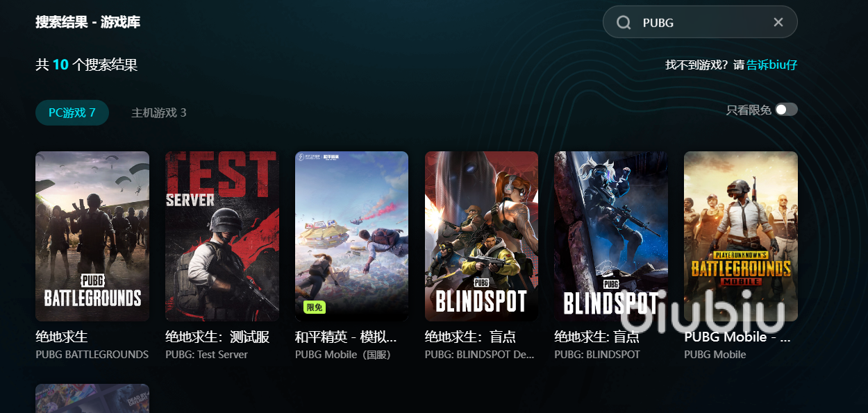Open the PUBG Mobile BATTLEGROUNDS cover
868x413 pixels.
coord(741,236)
